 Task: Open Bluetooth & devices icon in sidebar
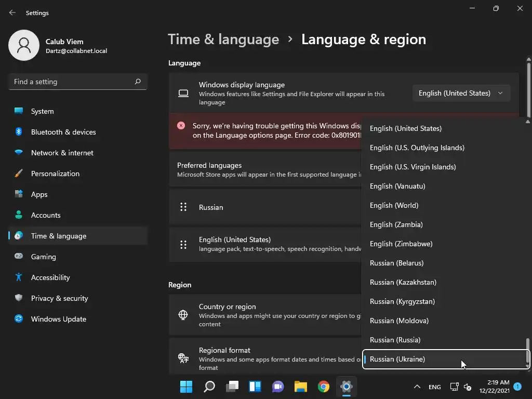click(x=19, y=131)
